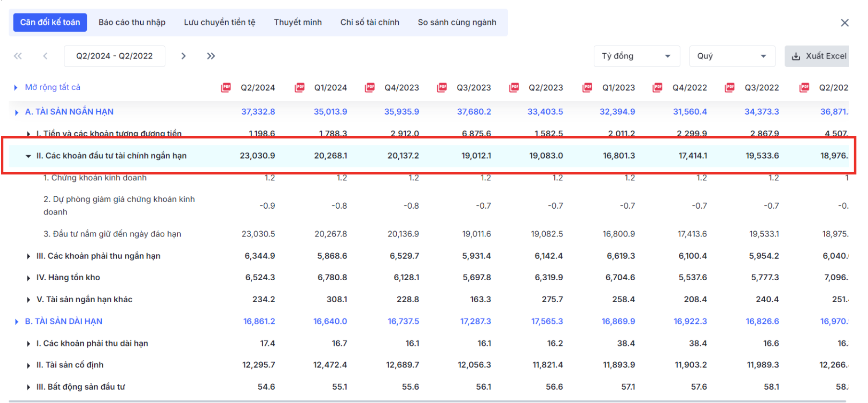The width and height of the screenshot is (868, 403).
Task: Expand B. TÀI SẢN DÀI HẠN row
Action: click(16, 322)
